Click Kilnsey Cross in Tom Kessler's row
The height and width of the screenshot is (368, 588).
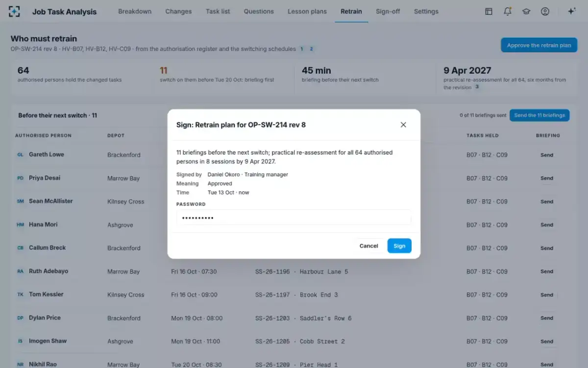pos(126,295)
